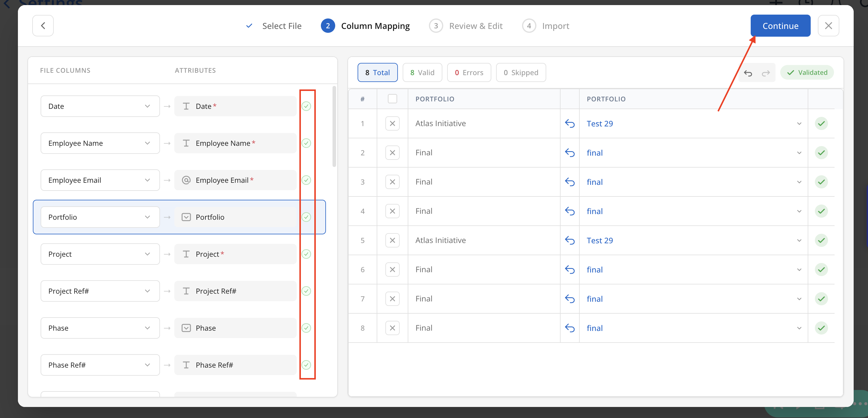Viewport: 868px width, 418px height.
Task: Expand the Phase file column dropdown
Action: [x=100, y=328]
